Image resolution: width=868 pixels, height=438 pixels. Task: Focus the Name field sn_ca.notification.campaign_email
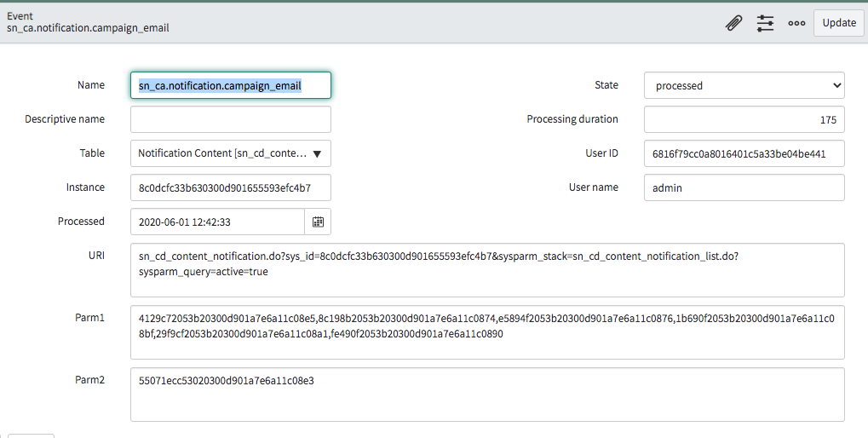[230, 85]
